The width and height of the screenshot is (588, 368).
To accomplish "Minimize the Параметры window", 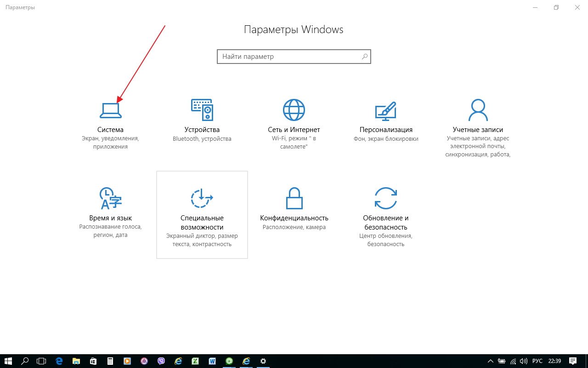I will click(x=535, y=7).
